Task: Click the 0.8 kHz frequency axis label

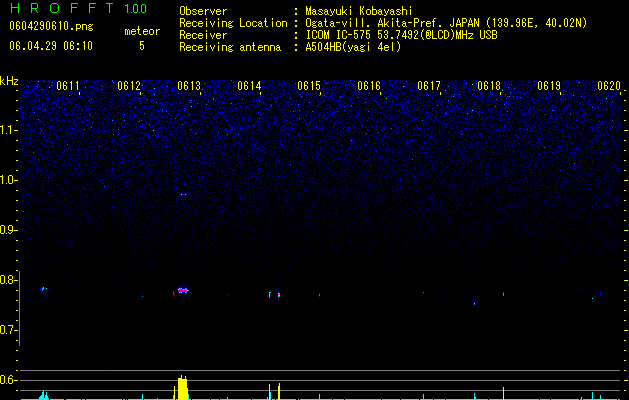Action: point(9,280)
